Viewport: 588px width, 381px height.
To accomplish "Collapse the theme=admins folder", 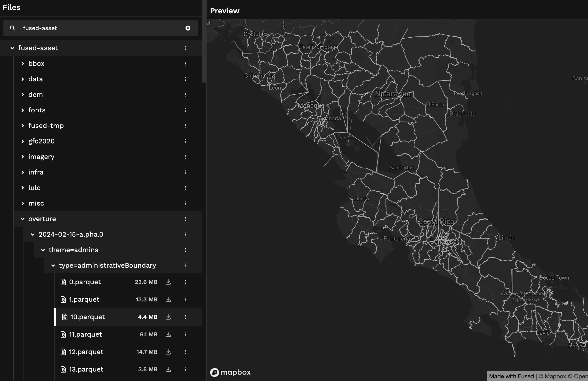I will [42, 250].
